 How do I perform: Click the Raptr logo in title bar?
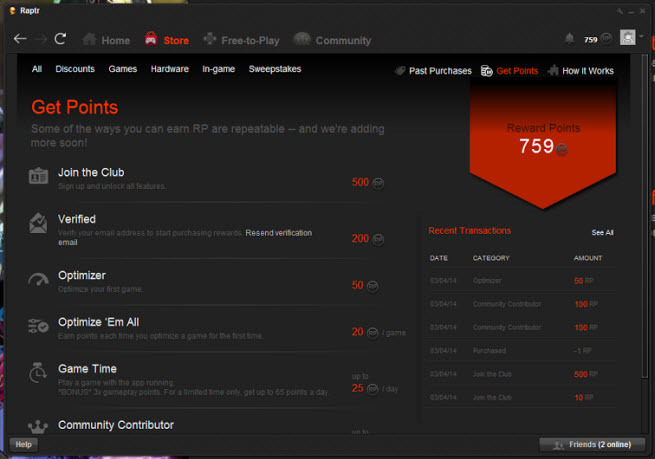coord(13,10)
